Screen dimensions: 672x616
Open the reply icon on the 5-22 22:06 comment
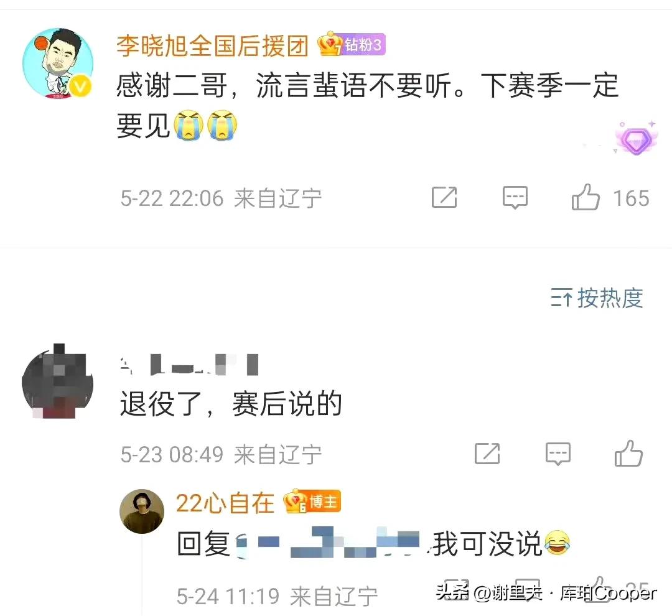(515, 198)
